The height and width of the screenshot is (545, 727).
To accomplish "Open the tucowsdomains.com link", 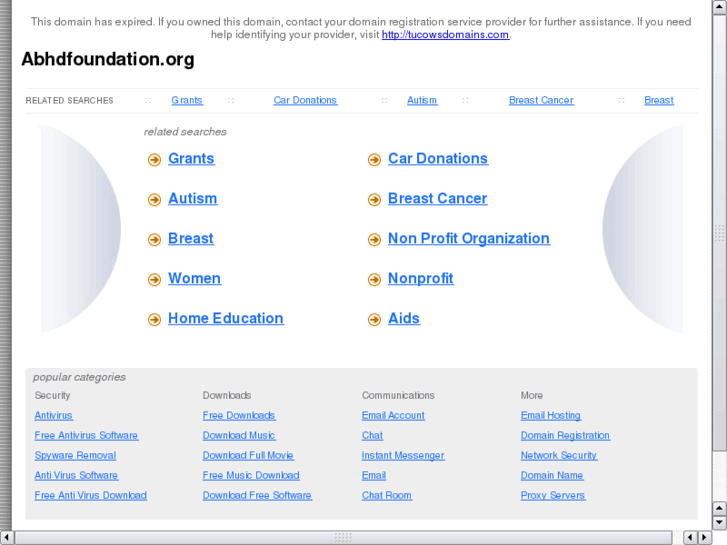I will 445,35.
